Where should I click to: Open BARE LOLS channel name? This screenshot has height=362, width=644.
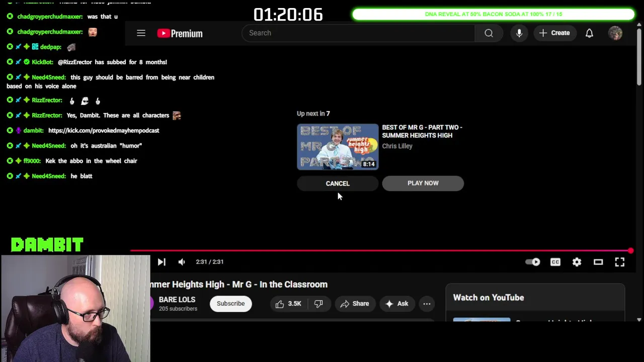point(177,300)
